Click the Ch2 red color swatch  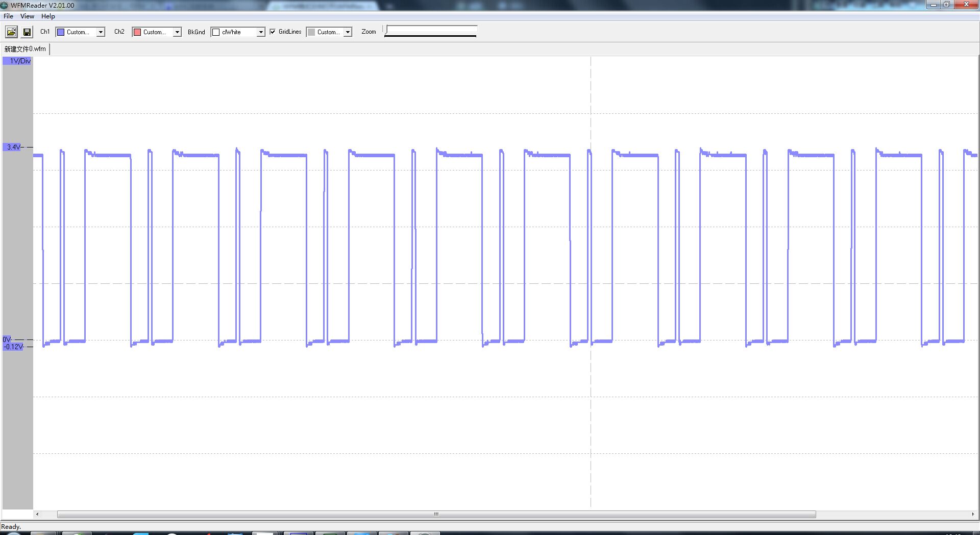[x=137, y=32]
